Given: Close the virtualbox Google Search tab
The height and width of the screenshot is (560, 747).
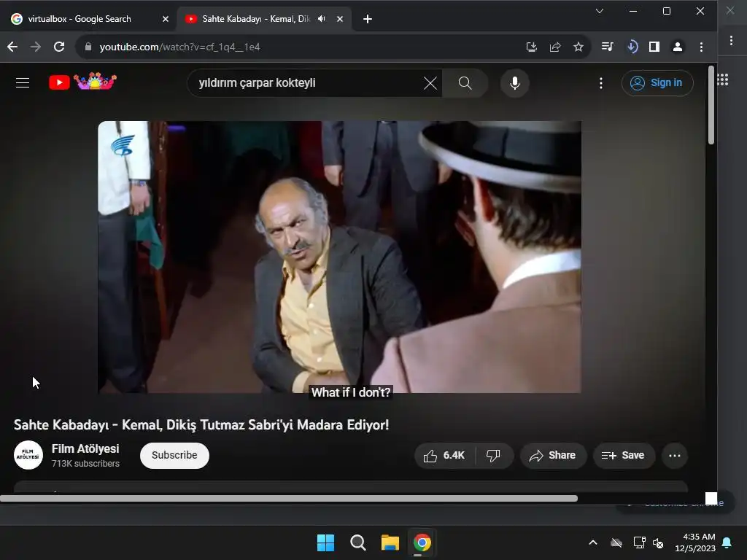Looking at the screenshot, I should click(x=166, y=19).
